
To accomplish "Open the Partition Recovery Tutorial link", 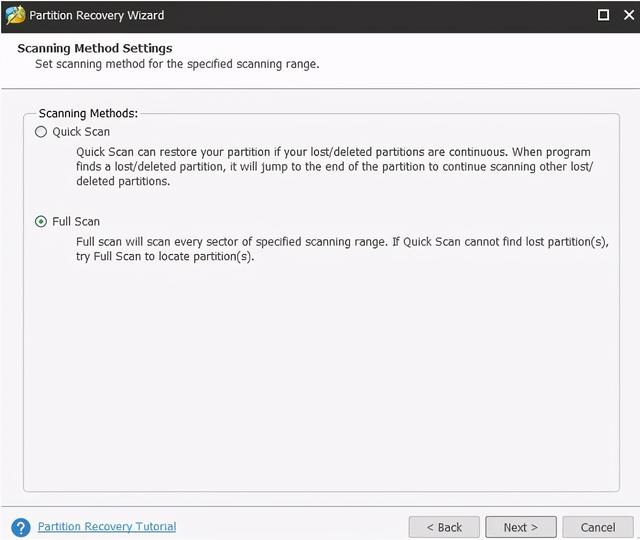I will pyautogui.click(x=107, y=527).
